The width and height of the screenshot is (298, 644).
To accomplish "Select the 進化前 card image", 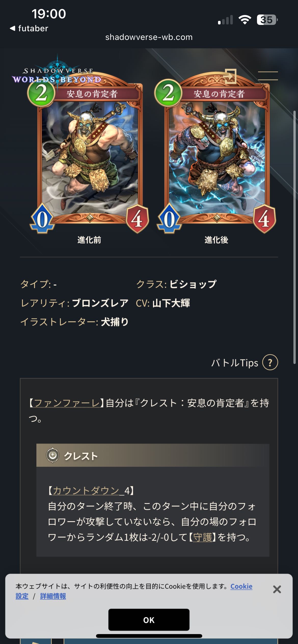I will pyautogui.click(x=89, y=155).
